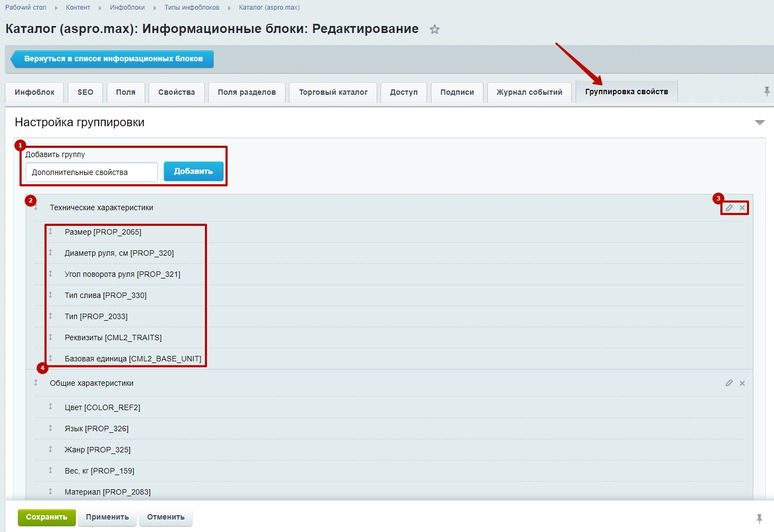Screen dimensions: 774x532
Task: Click edit pencil for Общие характеристики group
Action: coord(729,383)
